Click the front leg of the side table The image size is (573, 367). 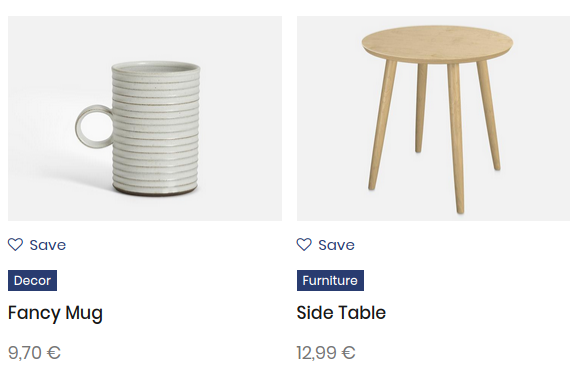pyautogui.click(x=456, y=139)
